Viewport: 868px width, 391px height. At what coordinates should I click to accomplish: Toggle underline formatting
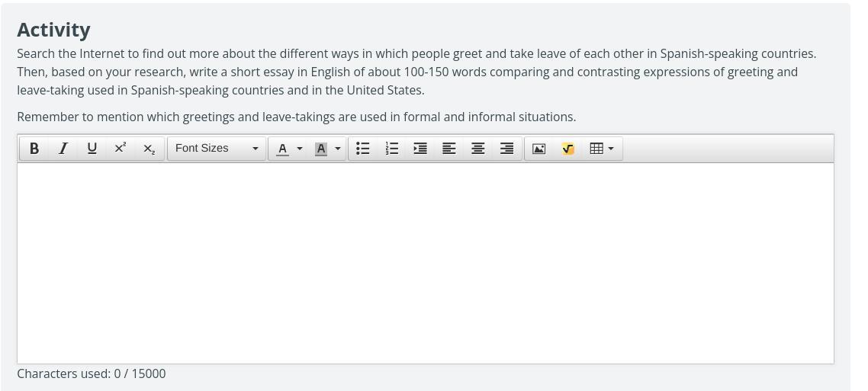click(x=92, y=148)
